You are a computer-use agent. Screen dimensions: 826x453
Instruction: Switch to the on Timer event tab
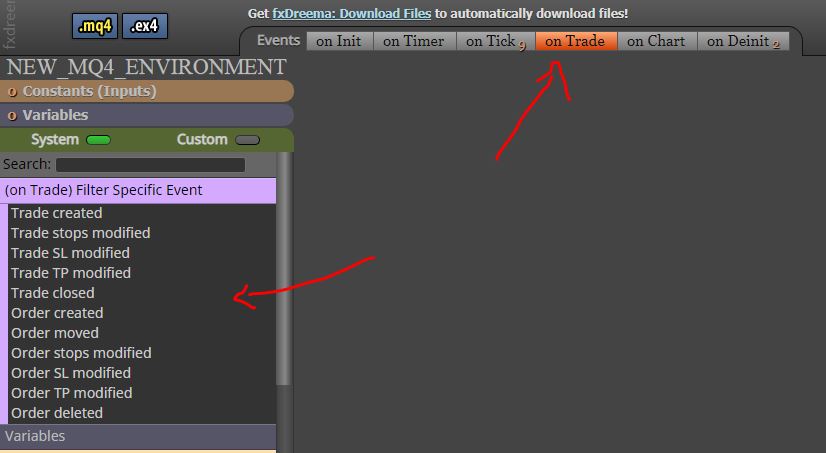(x=414, y=41)
